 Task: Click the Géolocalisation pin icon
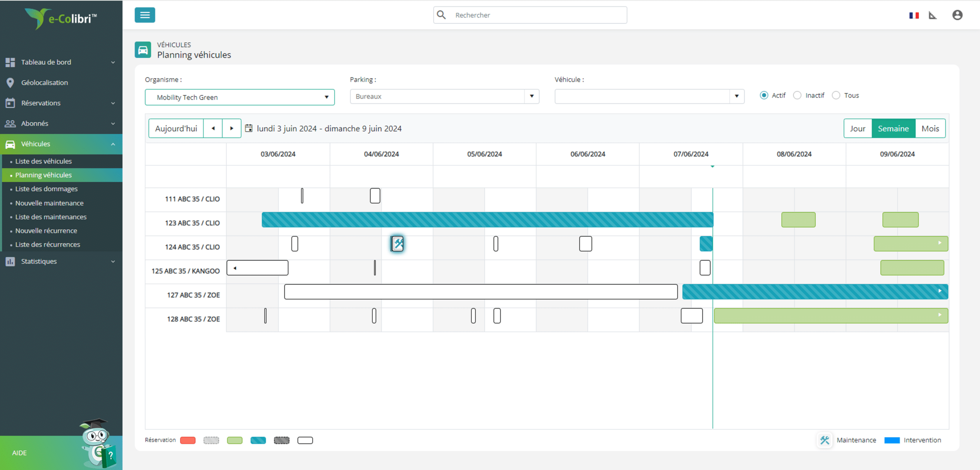click(x=10, y=83)
